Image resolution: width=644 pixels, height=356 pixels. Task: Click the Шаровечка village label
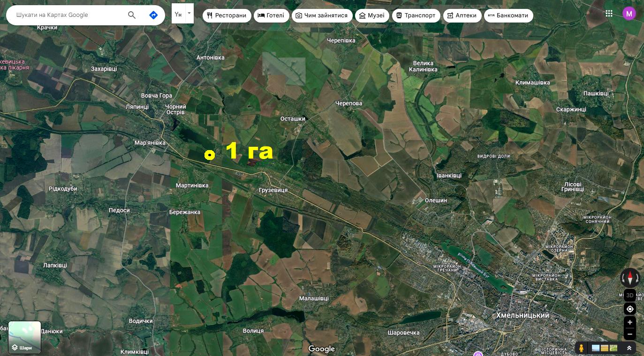[x=403, y=333]
